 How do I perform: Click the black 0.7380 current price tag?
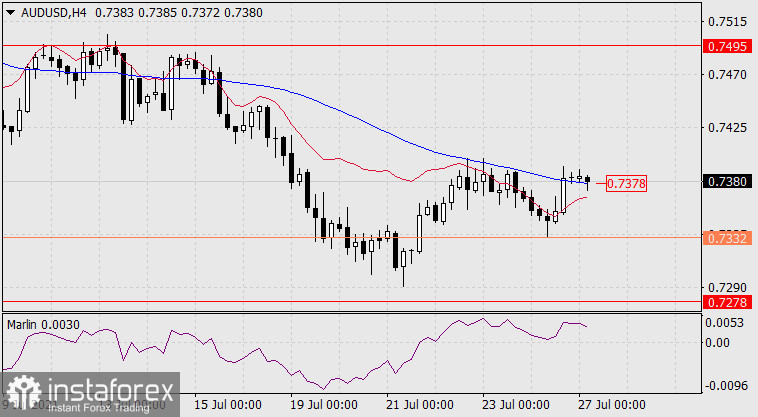726,182
